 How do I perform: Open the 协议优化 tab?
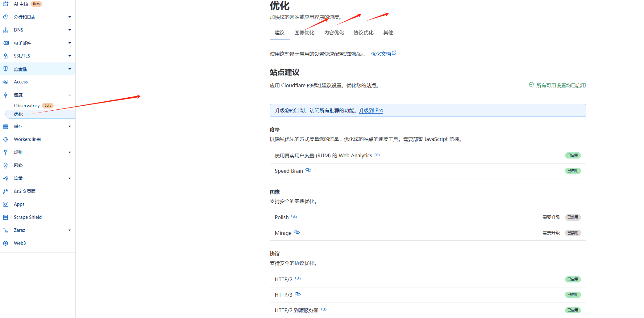[364, 32]
